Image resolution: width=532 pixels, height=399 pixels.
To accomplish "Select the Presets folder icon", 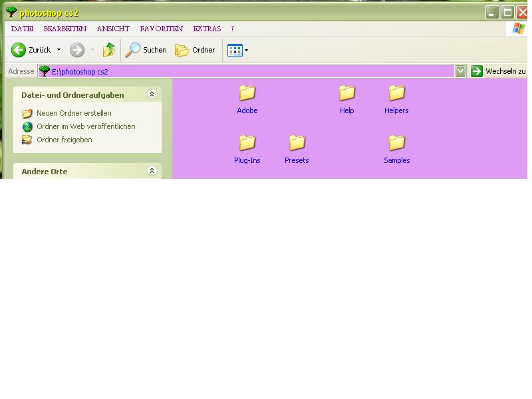I will [297, 142].
